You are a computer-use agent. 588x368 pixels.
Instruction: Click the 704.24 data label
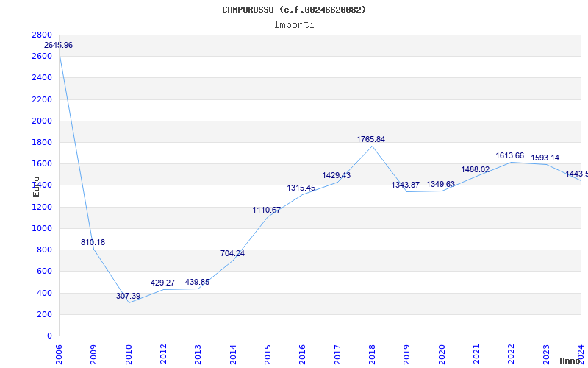pos(232,253)
